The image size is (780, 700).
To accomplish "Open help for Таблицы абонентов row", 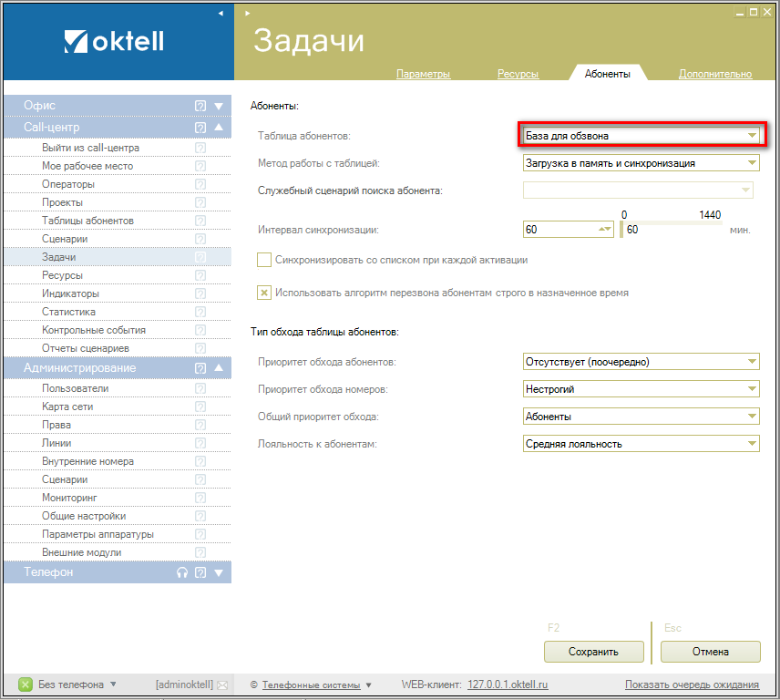I will coord(200,221).
